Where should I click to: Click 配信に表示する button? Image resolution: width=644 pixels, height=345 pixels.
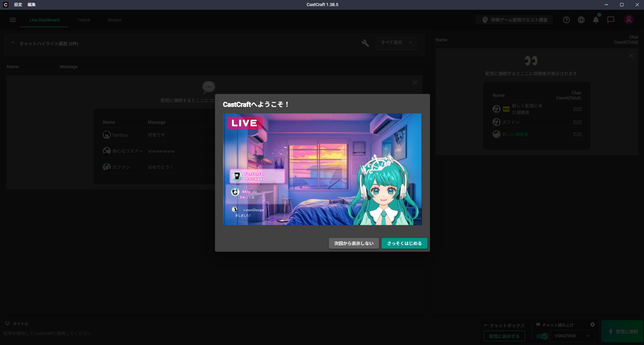click(x=504, y=336)
